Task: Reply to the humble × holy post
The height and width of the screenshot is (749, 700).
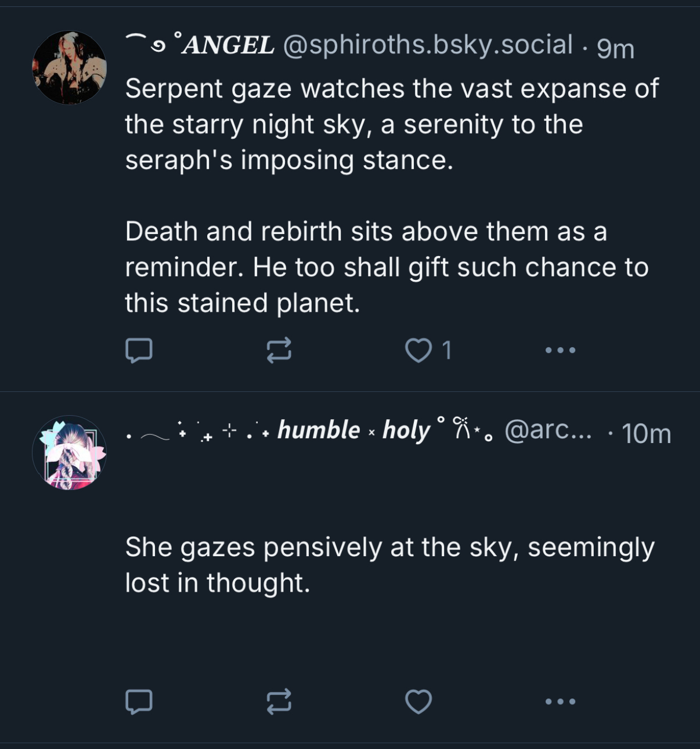Action: point(139,701)
